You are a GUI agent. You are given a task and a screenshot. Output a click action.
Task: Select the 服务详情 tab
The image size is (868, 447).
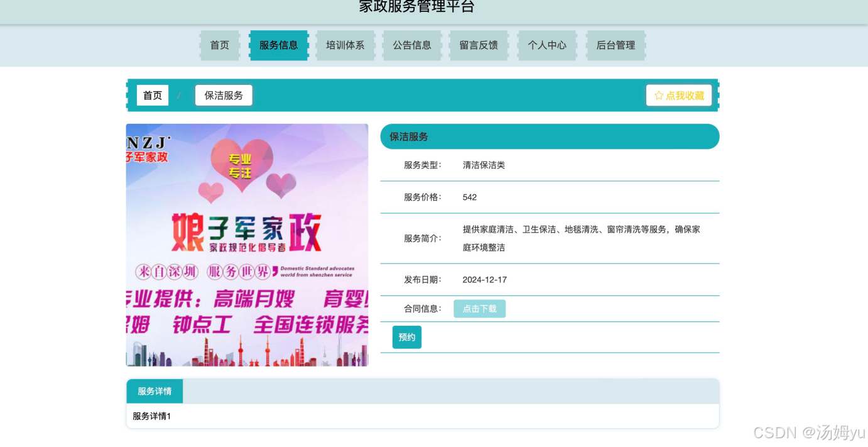pos(155,391)
